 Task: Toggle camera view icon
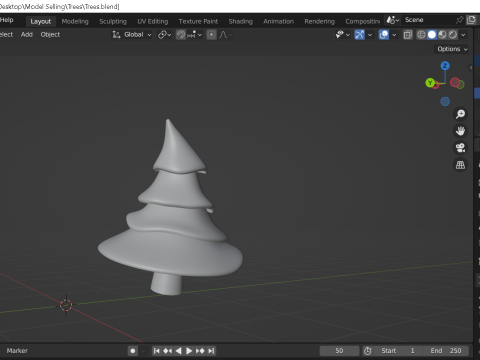click(x=460, y=148)
